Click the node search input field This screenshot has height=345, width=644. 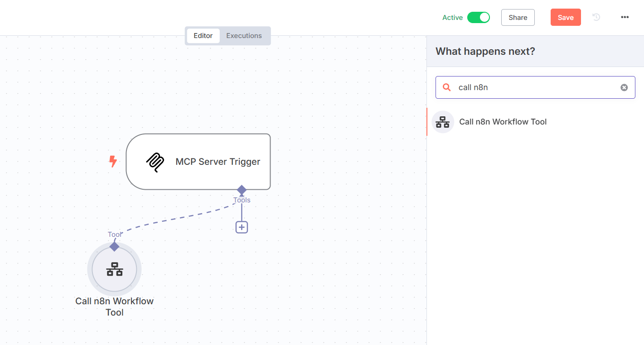coord(535,87)
